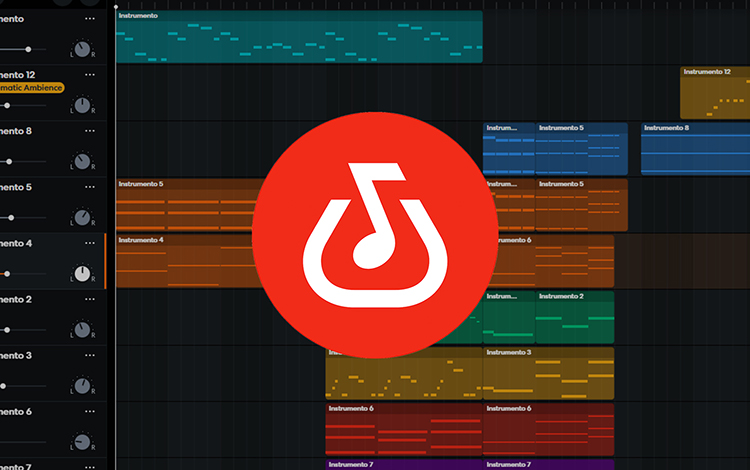Select the yellow Instrumento 12 clip

714,95
